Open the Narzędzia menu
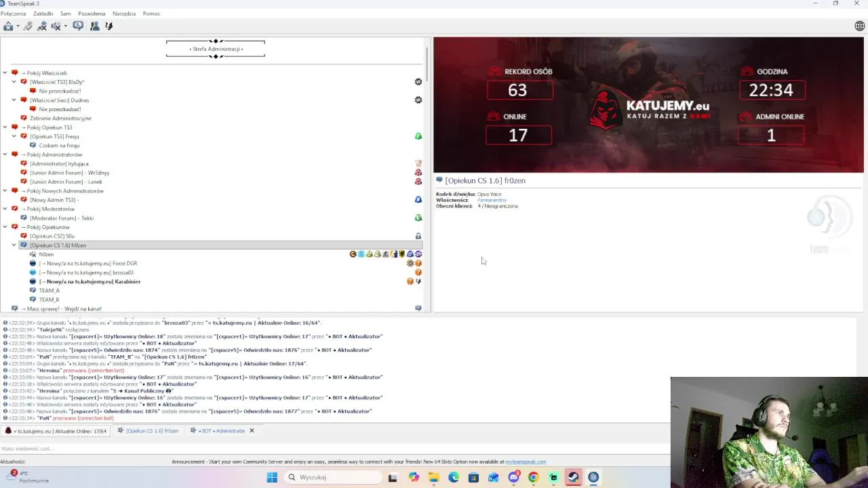Viewport: 868px width, 488px height. (124, 14)
